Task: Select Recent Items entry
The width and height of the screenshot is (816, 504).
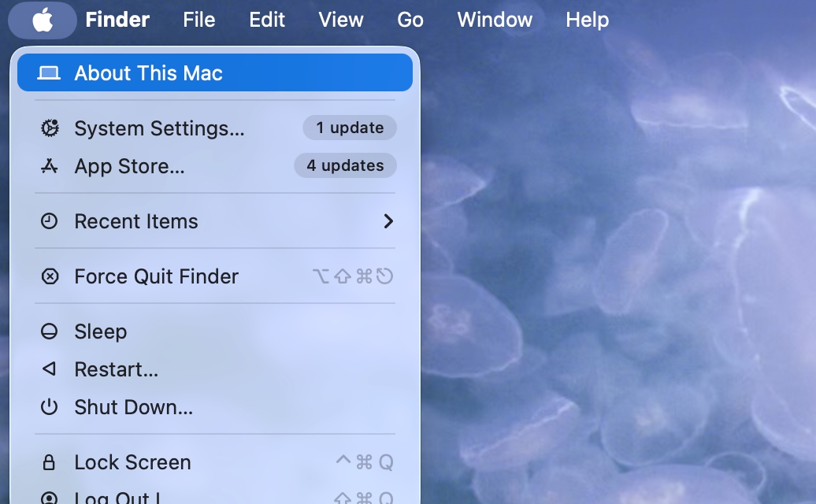Action: click(215, 221)
